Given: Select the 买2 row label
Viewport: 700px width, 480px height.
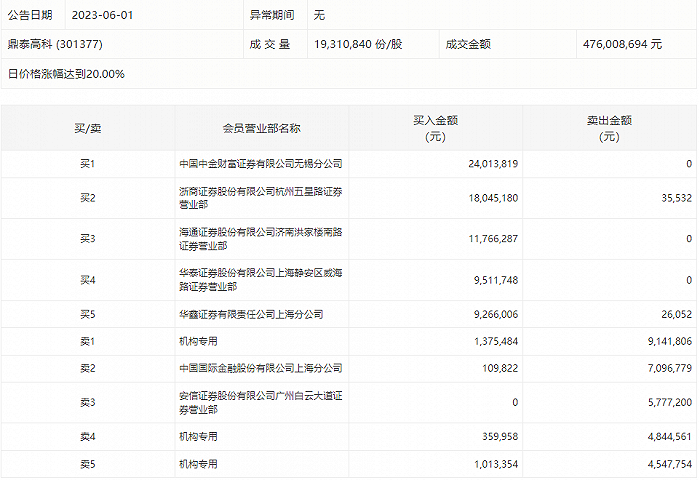Looking at the screenshot, I should click(88, 198).
